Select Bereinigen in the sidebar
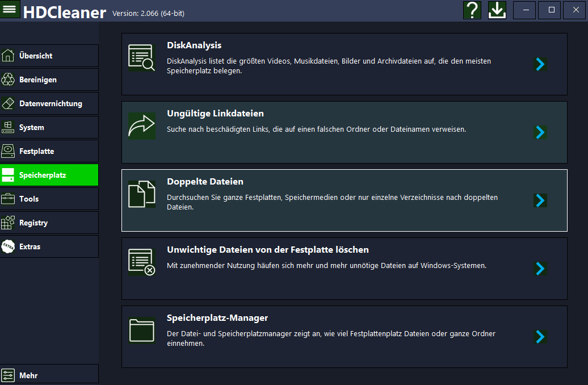This screenshot has width=588, height=385. tap(49, 79)
